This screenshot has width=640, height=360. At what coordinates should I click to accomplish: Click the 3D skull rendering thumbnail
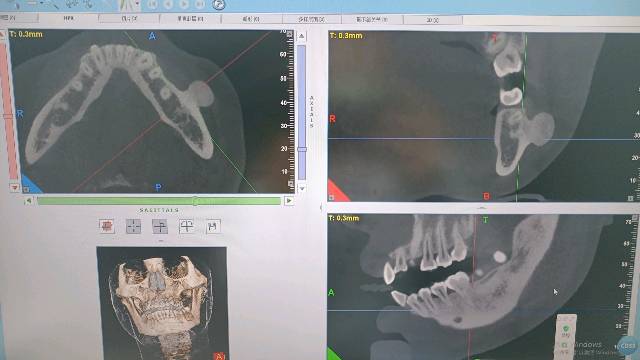tap(162, 303)
